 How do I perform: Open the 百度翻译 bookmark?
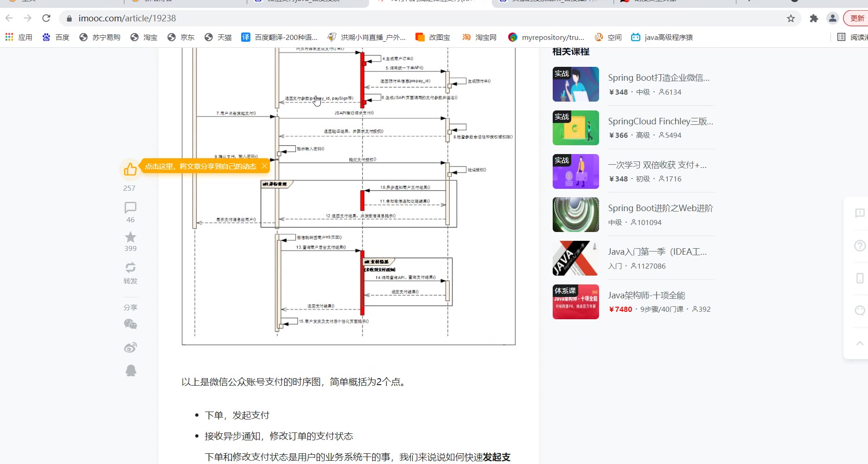tap(279, 37)
